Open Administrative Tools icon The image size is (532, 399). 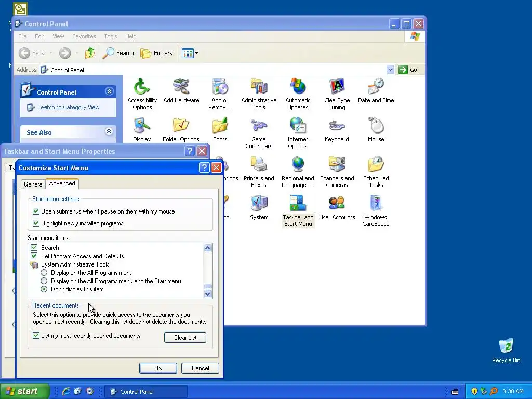point(259,94)
